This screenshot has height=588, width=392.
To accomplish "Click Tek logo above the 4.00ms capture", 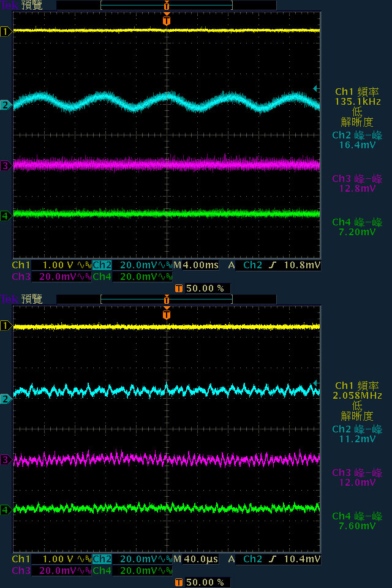I will point(9,6).
